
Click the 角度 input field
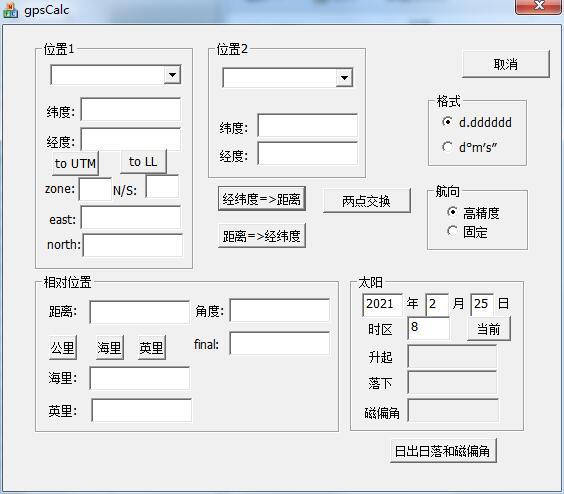(x=280, y=310)
